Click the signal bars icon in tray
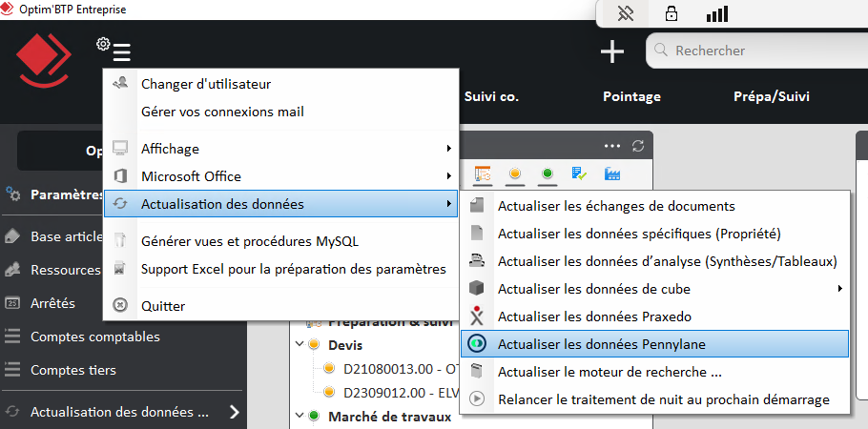Viewport: 868px width, 429px height. (717, 14)
